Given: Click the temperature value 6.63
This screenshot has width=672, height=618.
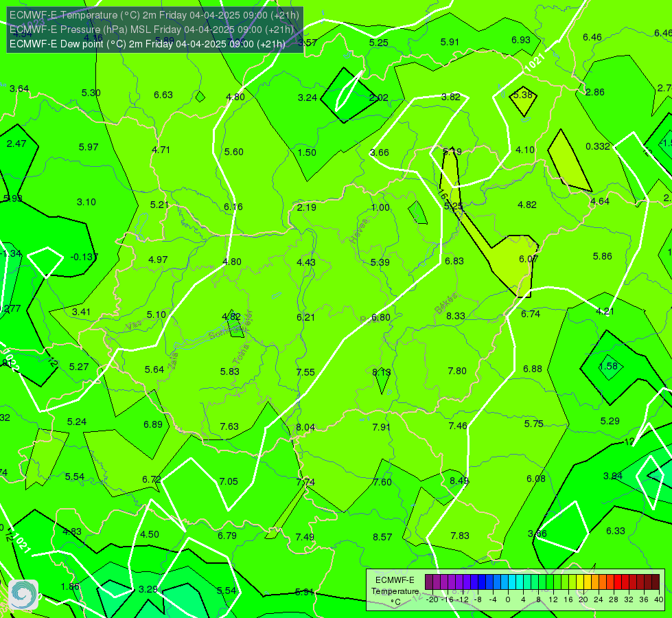Looking at the screenshot, I should [x=163, y=95].
